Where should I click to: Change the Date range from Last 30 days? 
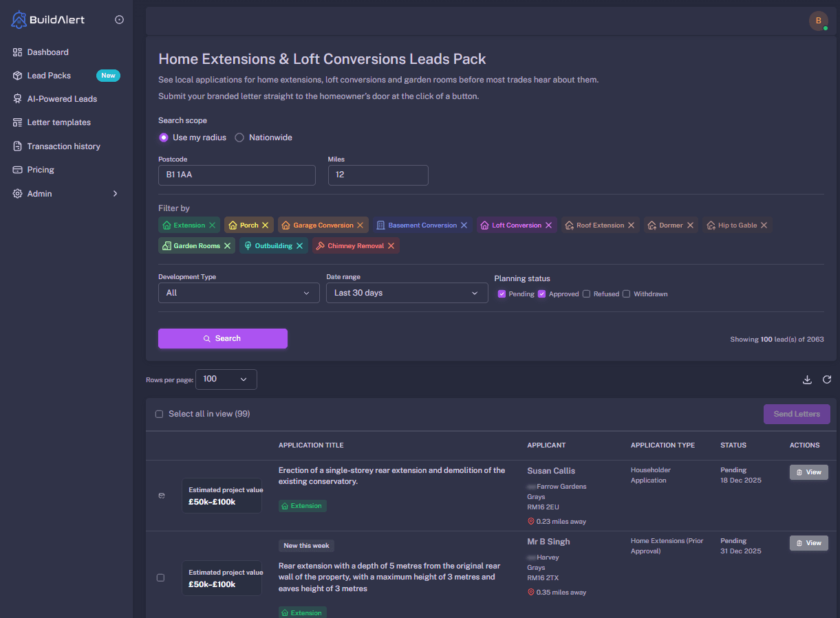tap(407, 293)
